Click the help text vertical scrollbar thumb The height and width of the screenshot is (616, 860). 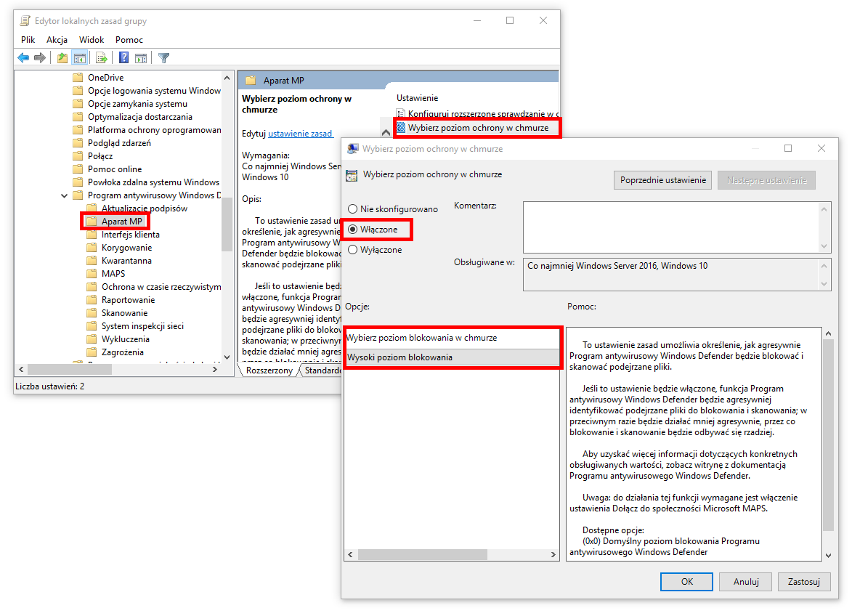(828, 435)
